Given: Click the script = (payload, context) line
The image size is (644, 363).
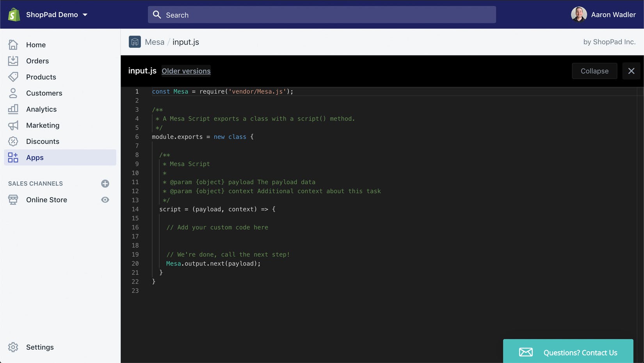Looking at the screenshot, I should click(217, 209).
